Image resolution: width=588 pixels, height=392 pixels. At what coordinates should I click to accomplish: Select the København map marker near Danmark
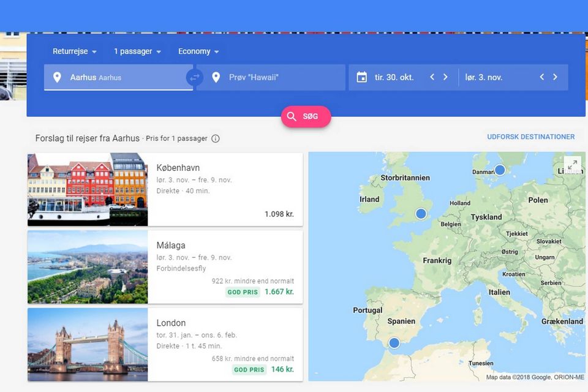(x=500, y=170)
